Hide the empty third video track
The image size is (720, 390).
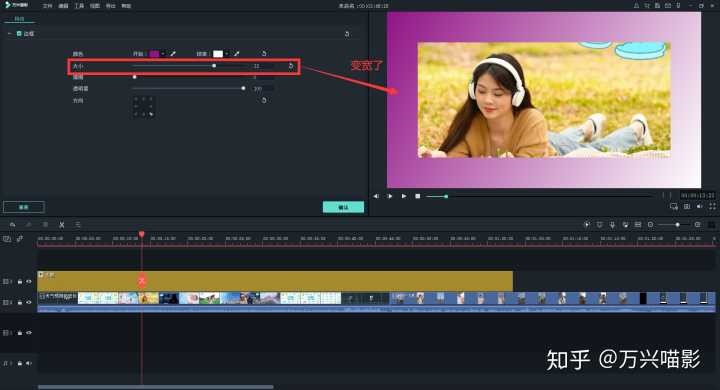(29, 333)
